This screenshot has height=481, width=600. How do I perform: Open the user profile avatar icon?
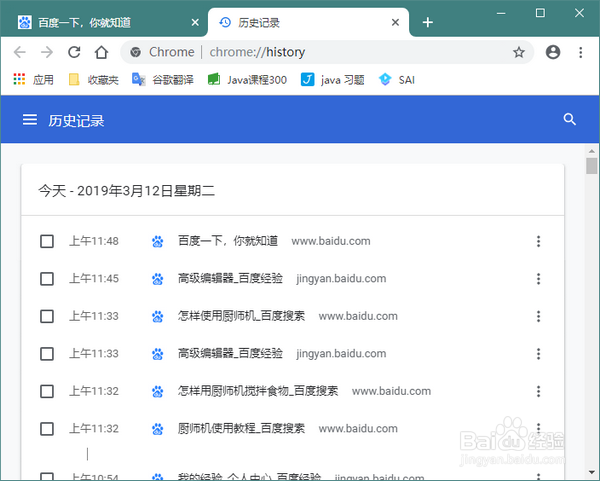pos(553,52)
